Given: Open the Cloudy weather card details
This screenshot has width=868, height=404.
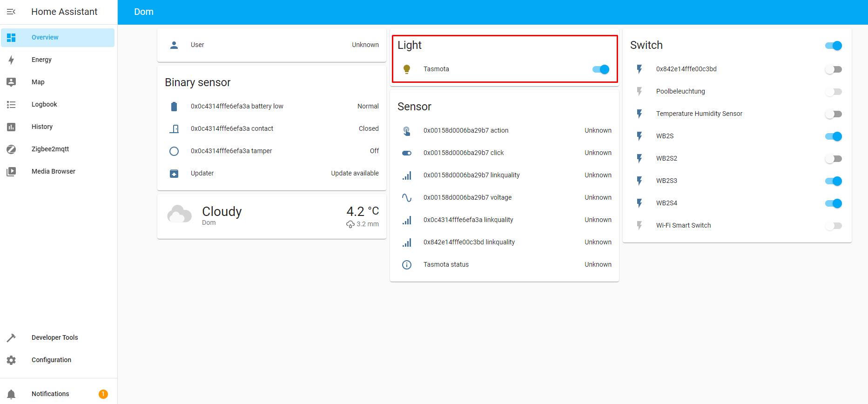Looking at the screenshot, I should coord(272,216).
